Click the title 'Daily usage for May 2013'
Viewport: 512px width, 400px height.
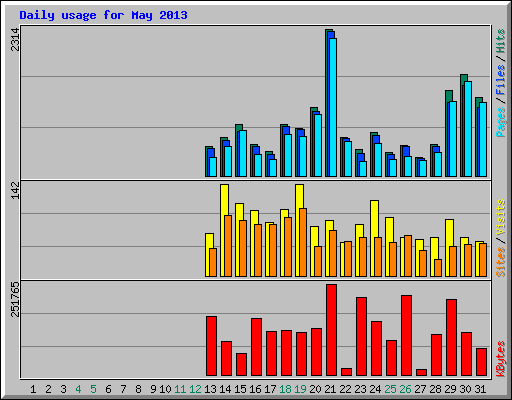(x=103, y=15)
